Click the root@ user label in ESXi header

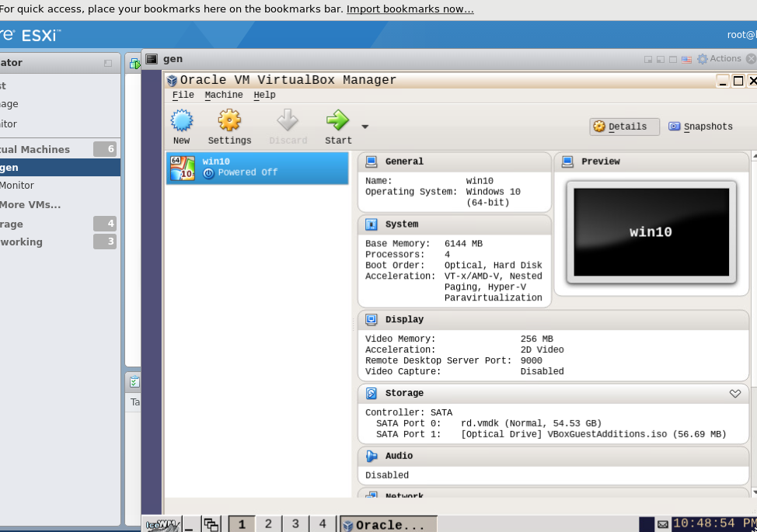[x=742, y=35]
